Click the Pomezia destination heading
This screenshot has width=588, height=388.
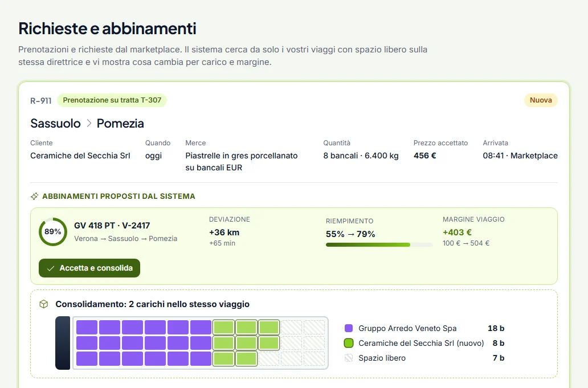point(120,123)
